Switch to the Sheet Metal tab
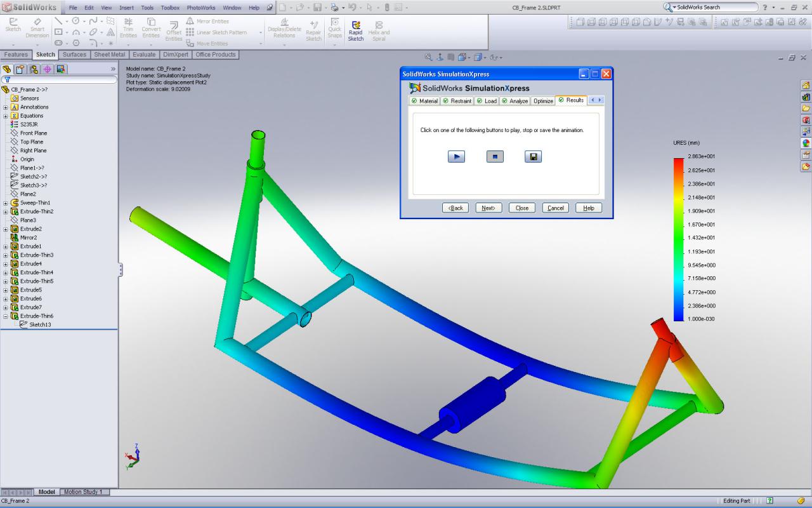This screenshot has width=812, height=508. point(110,55)
